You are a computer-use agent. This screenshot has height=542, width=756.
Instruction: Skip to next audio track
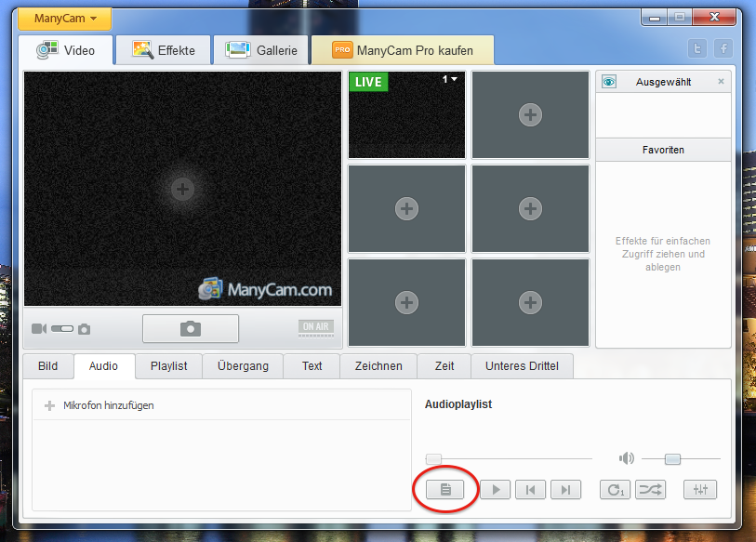pos(565,490)
